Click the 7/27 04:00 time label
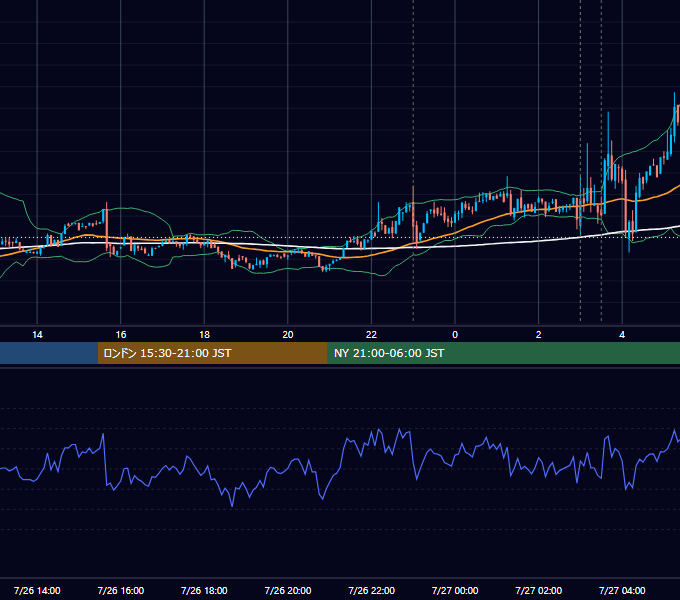This screenshot has height=600, width=680. (x=622, y=590)
